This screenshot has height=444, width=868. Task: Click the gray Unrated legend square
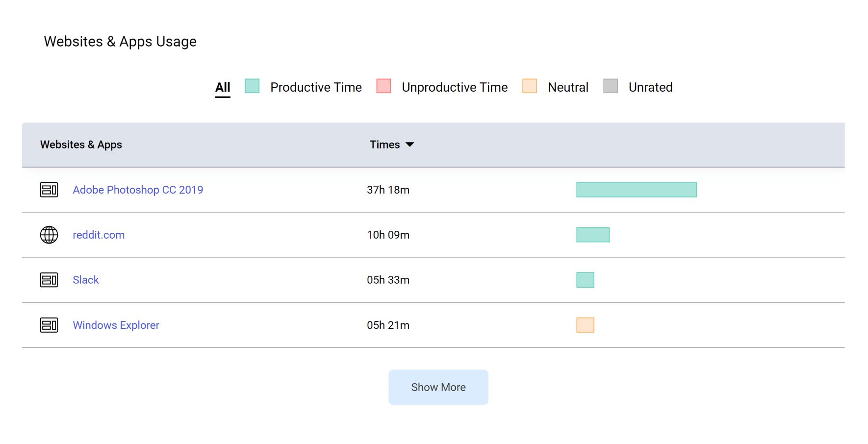pos(611,86)
